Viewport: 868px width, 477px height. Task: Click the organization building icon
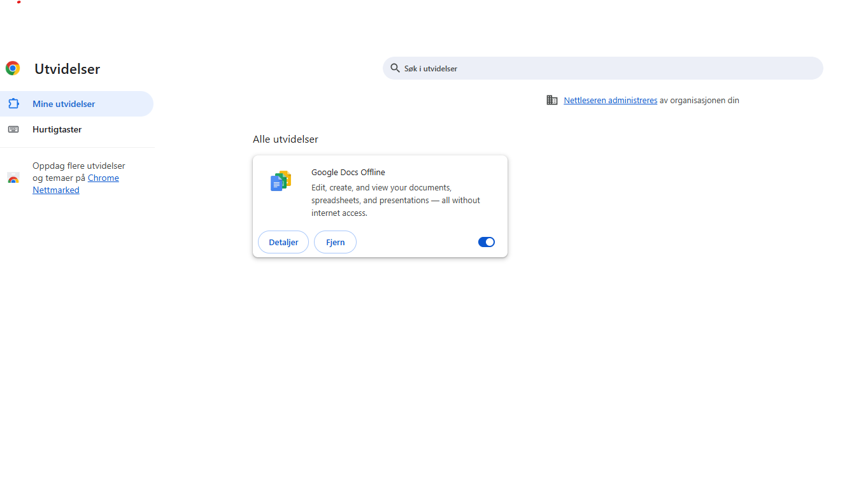coord(552,100)
